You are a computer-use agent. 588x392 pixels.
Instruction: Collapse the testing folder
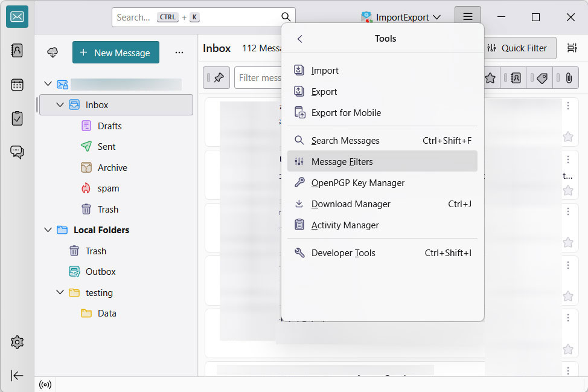pos(60,293)
